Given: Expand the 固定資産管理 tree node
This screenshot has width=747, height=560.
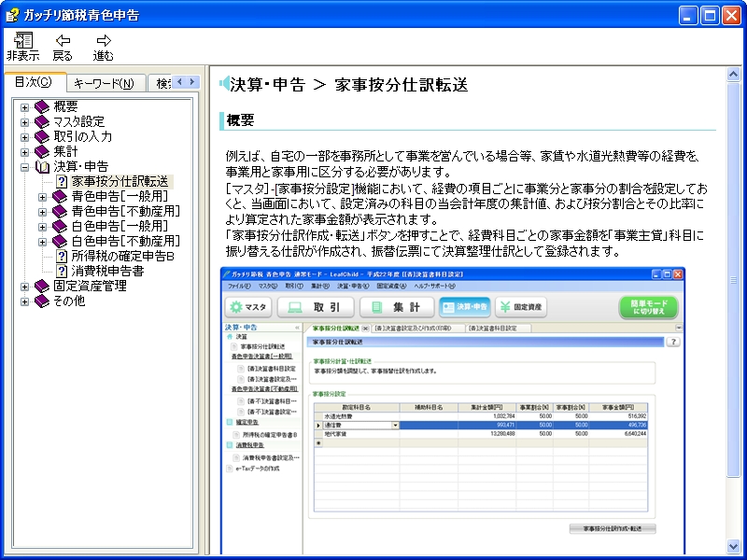Looking at the screenshot, I should [25, 287].
